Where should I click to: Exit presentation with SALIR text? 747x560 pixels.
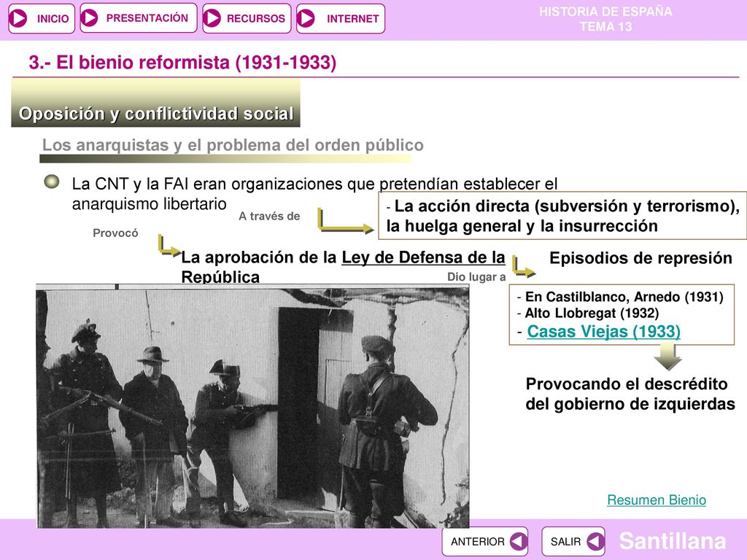[565, 542]
